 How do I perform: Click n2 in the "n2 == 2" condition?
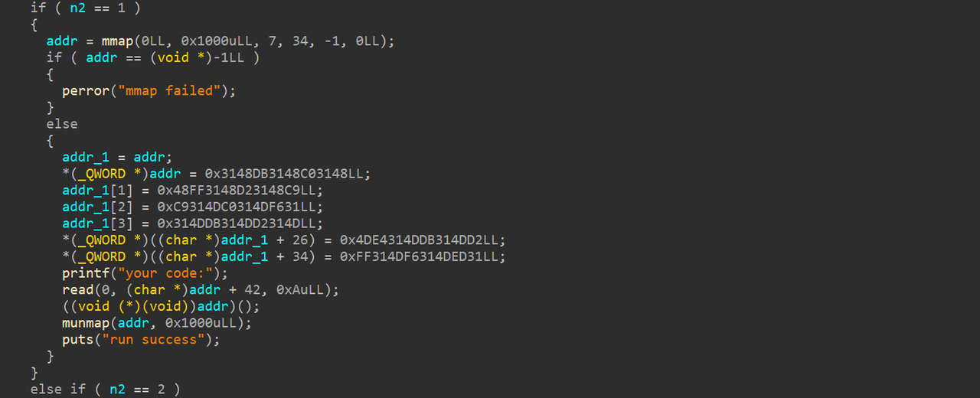(117, 389)
